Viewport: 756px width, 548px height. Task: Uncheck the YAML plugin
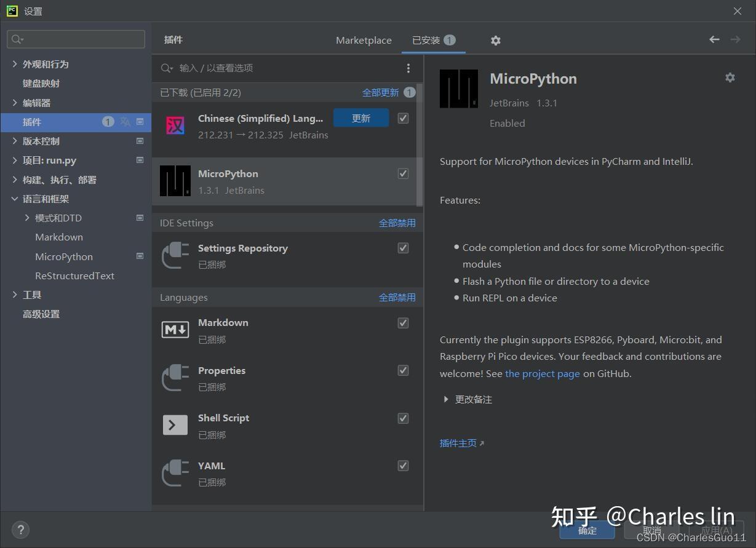[x=403, y=466]
